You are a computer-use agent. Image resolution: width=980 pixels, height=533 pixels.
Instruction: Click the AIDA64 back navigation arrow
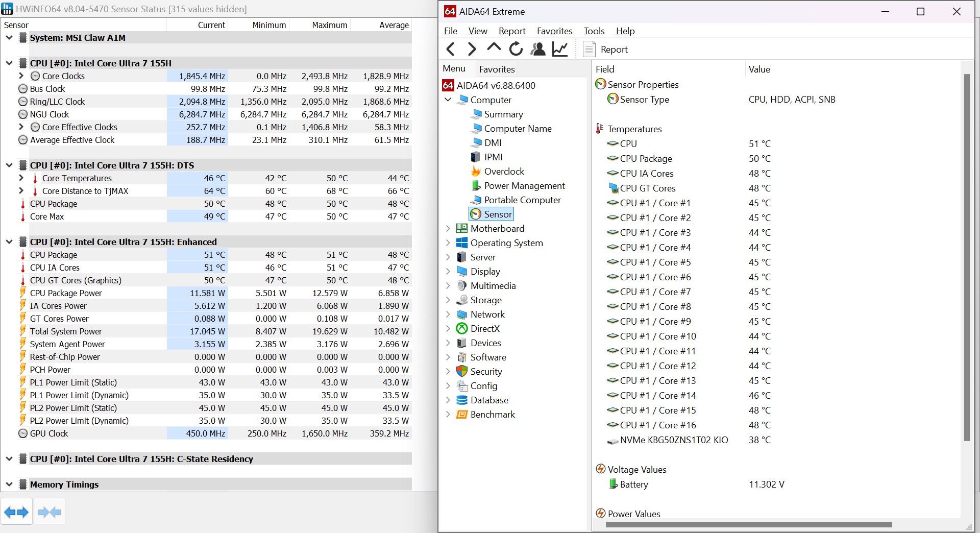tap(450, 49)
